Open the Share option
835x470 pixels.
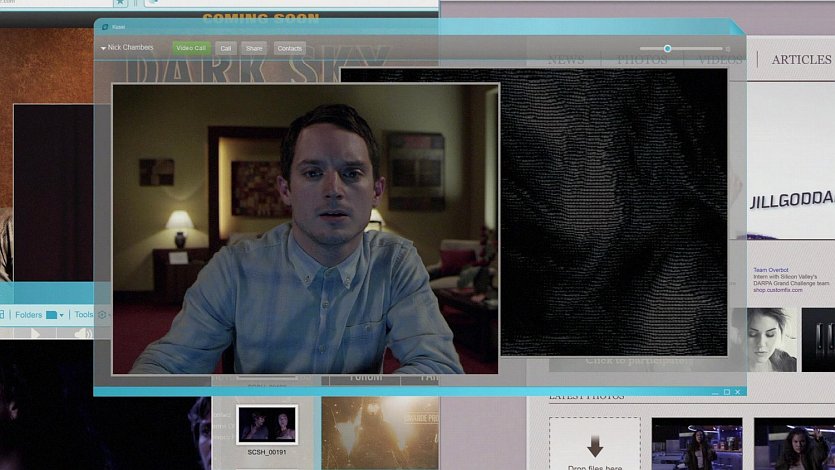[x=254, y=48]
